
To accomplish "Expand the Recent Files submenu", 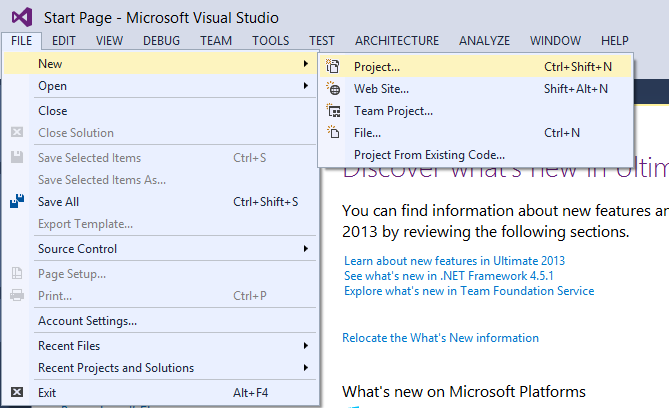I will [x=305, y=346].
